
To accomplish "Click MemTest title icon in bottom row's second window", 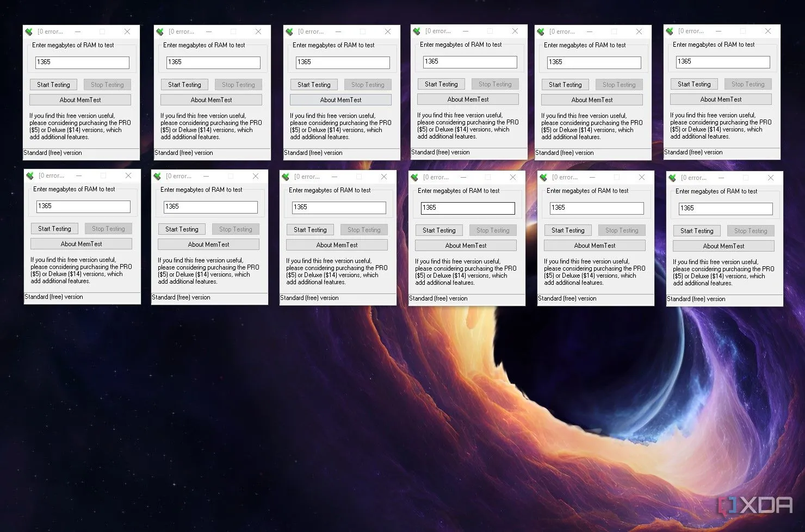I will [x=158, y=177].
